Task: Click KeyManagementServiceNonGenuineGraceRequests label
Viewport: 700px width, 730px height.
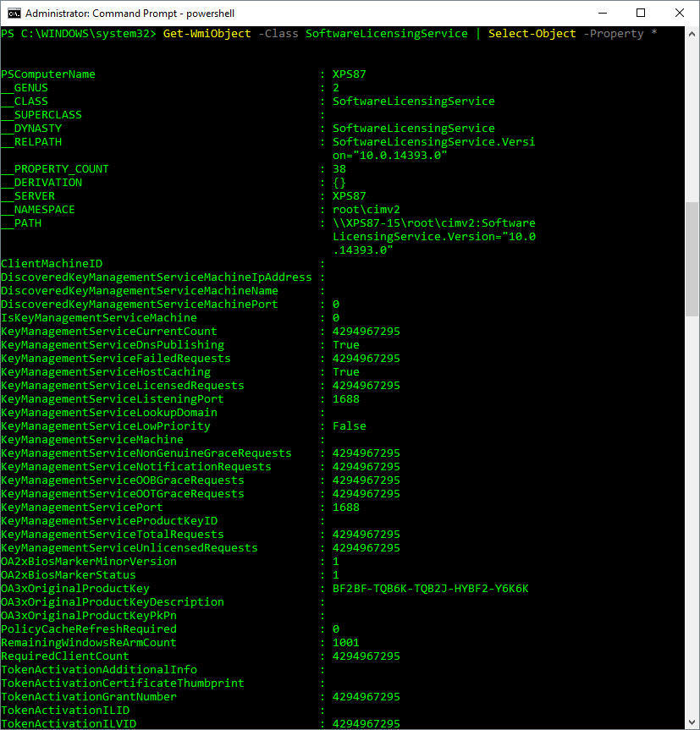Action: [x=146, y=453]
